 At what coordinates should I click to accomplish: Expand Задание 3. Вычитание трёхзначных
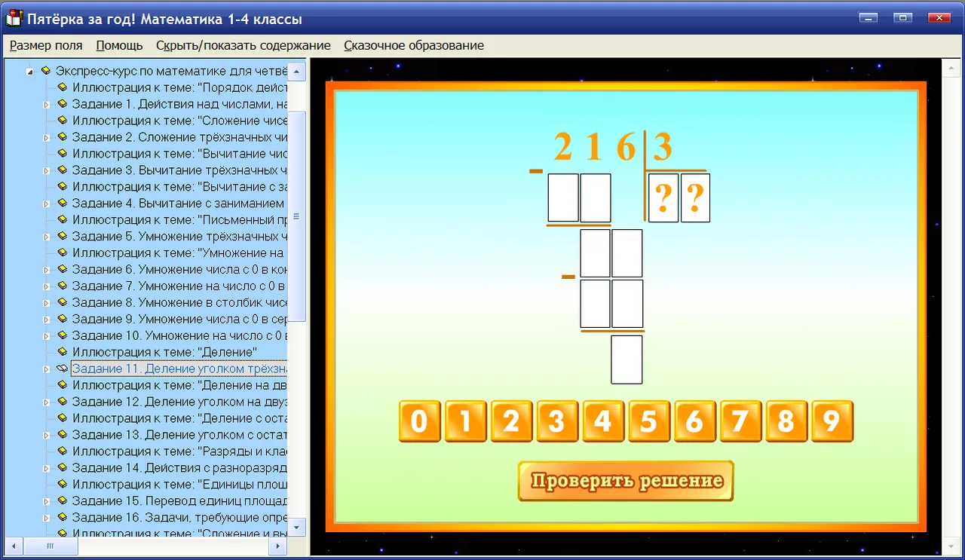pyautogui.click(x=47, y=171)
